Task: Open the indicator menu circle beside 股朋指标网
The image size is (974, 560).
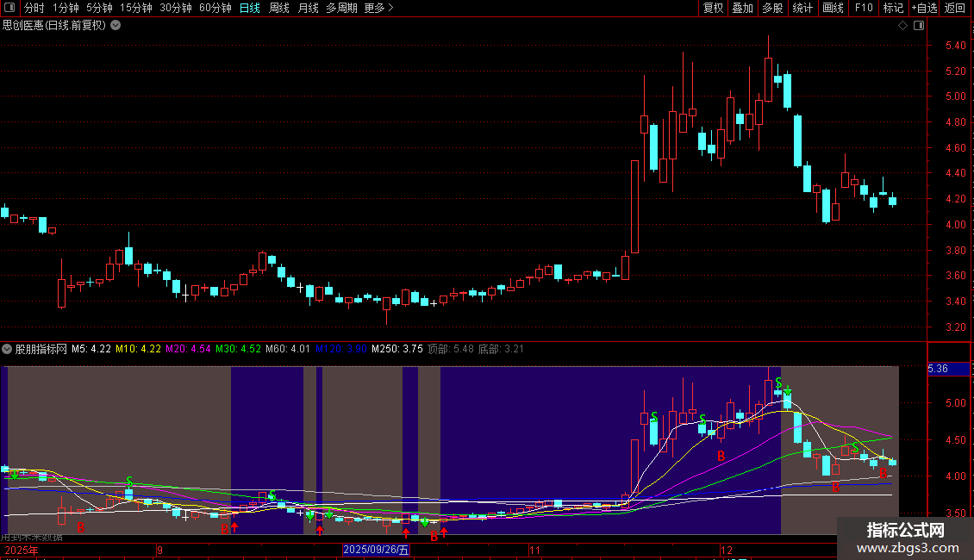Action: click(7, 349)
